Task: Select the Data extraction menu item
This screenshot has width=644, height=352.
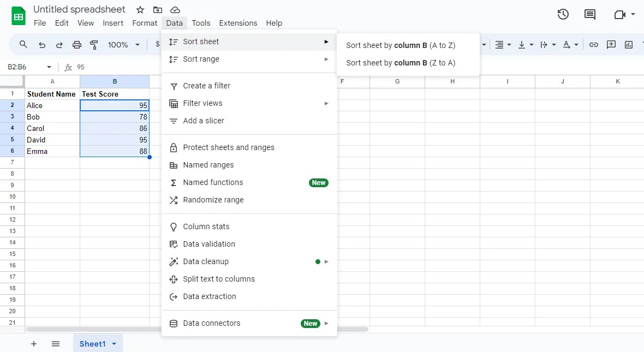Action: [210, 296]
